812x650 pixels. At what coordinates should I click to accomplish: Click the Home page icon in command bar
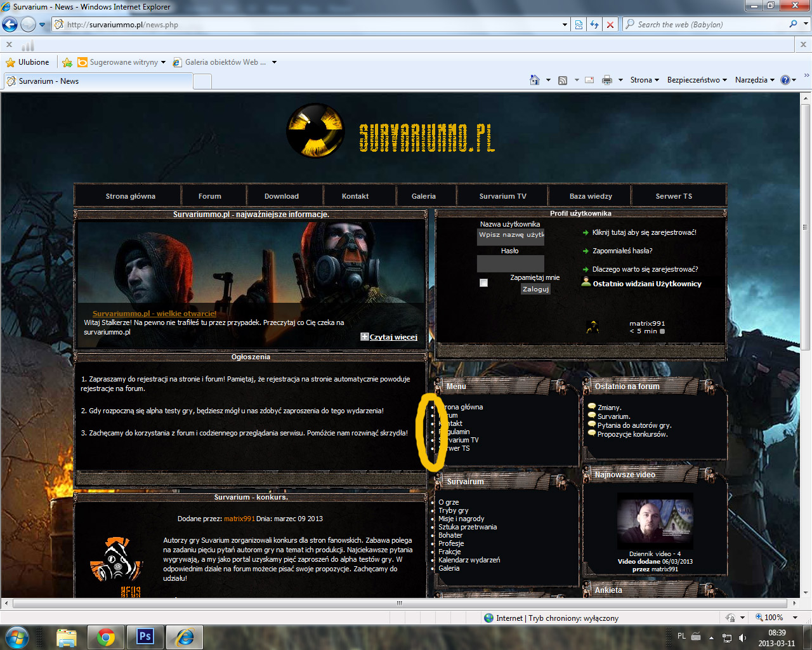tap(535, 80)
